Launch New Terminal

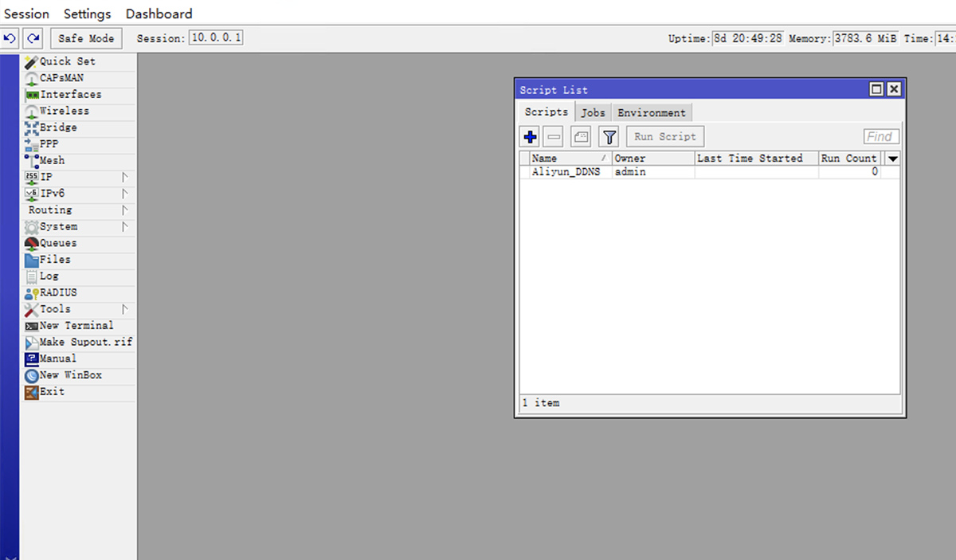click(x=76, y=326)
